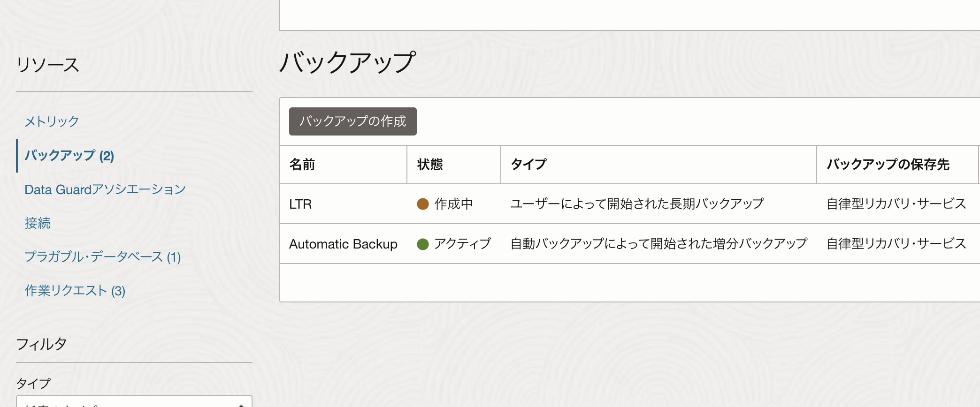
Task: Open the タイプ filter dropdown
Action: pos(134,402)
